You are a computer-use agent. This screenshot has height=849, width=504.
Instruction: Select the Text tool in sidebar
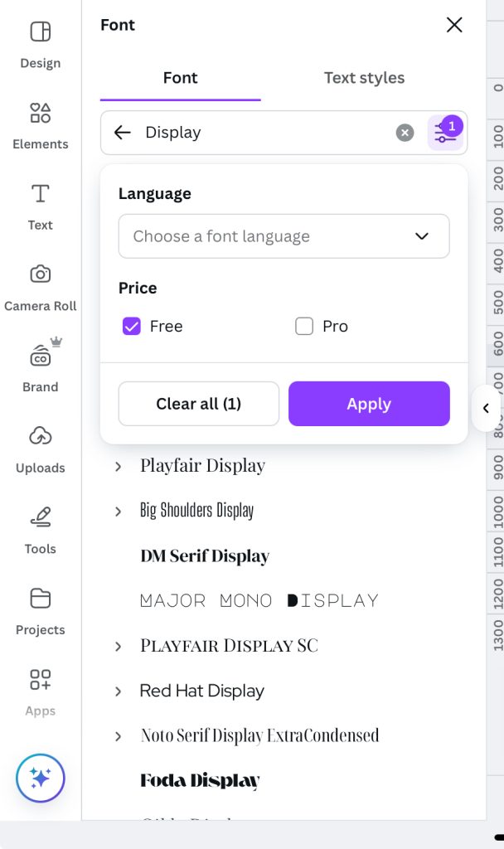tap(40, 194)
